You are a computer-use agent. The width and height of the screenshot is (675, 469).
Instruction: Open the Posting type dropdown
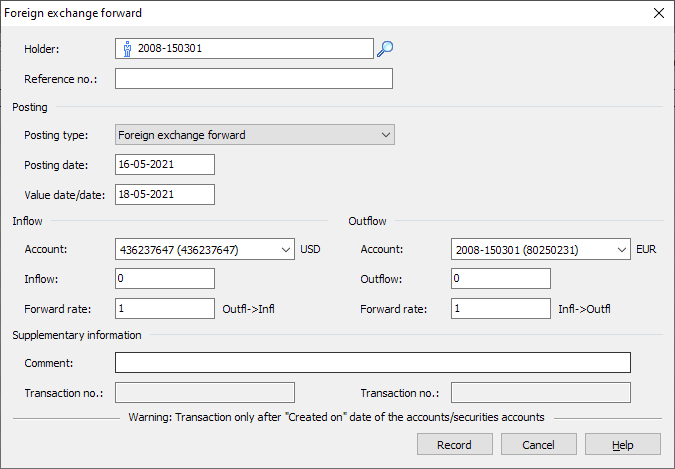(386, 135)
